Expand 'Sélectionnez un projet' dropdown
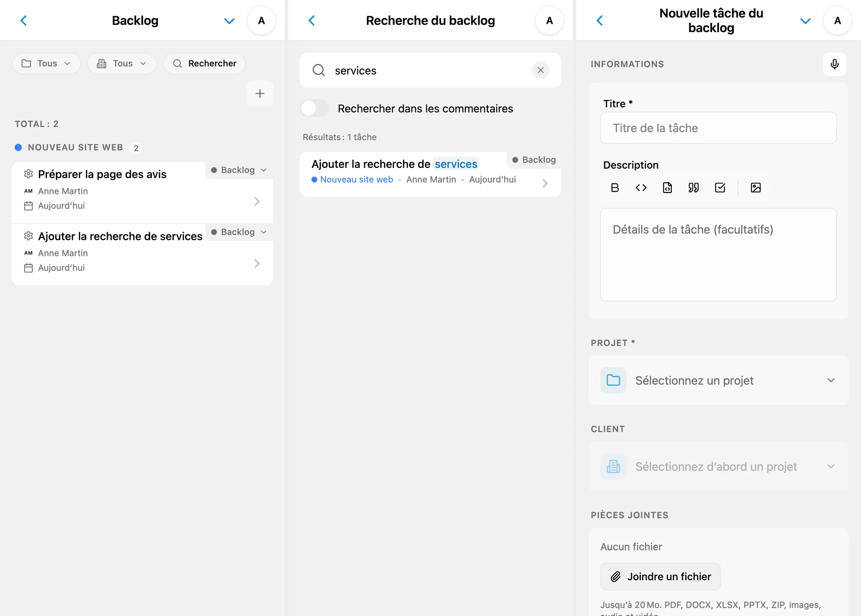The width and height of the screenshot is (861, 616). 718,380
